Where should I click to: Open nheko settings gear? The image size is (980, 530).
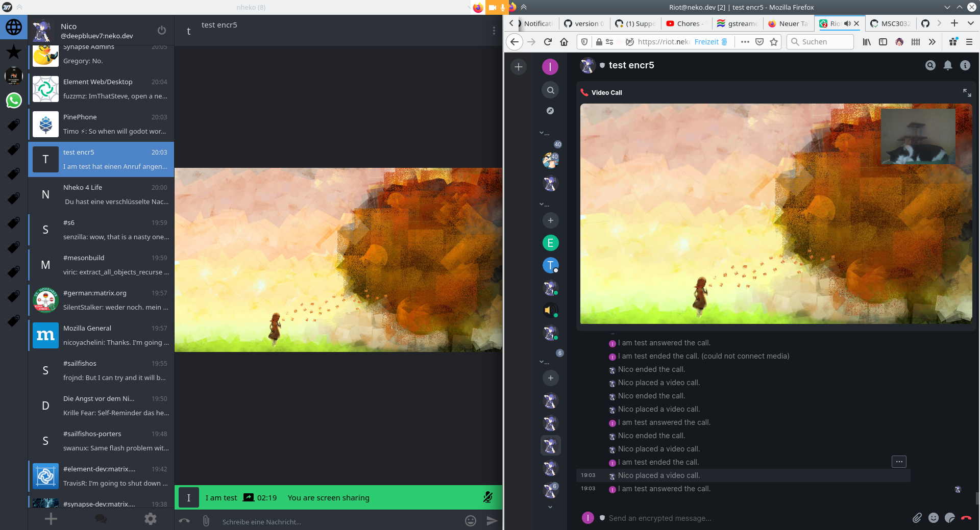click(x=150, y=519)
